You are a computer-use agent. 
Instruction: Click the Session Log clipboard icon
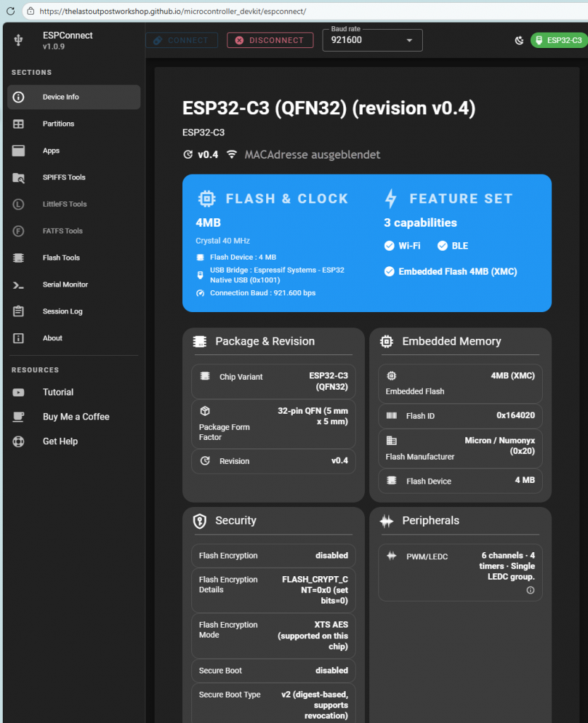tap(19, 311)
